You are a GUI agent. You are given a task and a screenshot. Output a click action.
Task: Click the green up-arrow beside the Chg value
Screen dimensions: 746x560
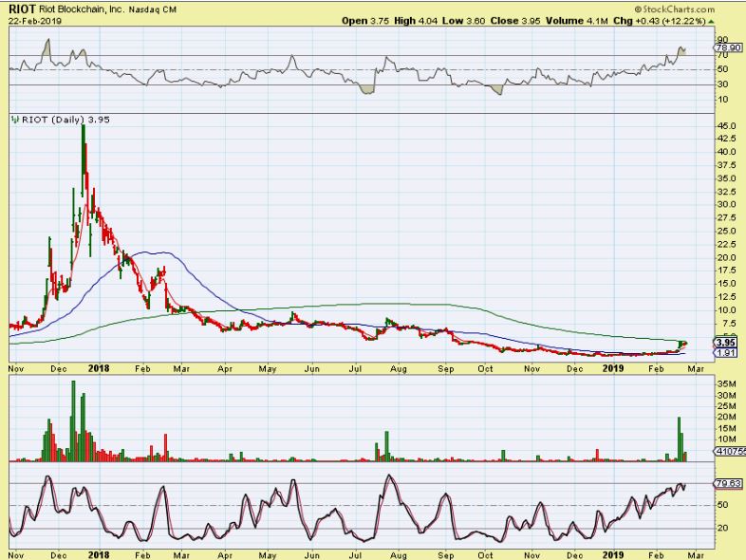pyautogui.click(x=711, y=22)
